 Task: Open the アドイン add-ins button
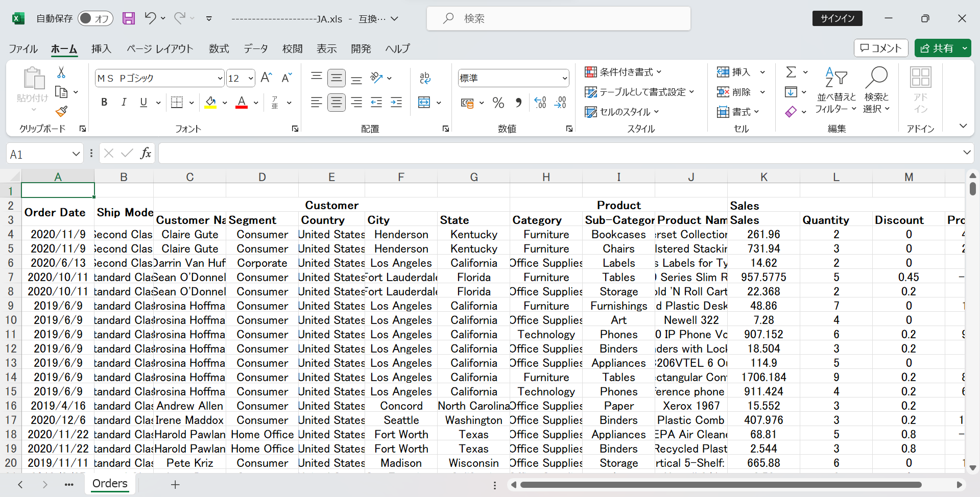(x=920, y=89)
